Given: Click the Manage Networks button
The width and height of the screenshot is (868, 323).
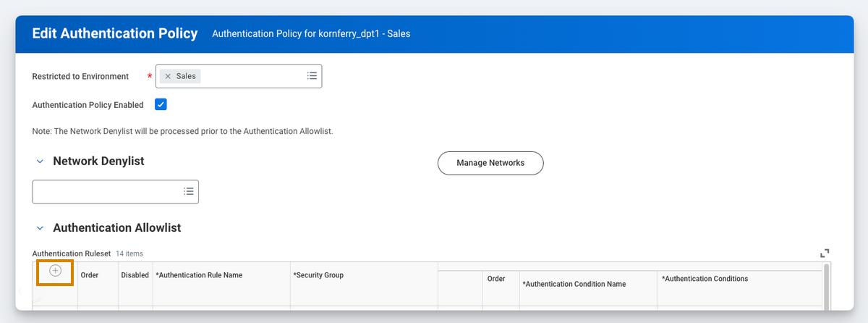Looking at the screenshot, I should (x=490, y=163).
